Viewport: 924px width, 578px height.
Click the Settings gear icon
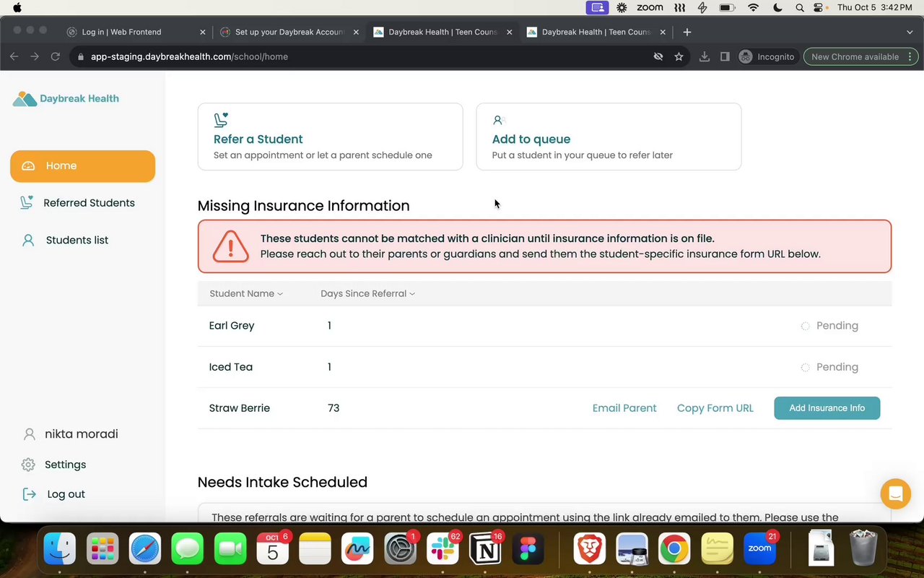point(28,465)
